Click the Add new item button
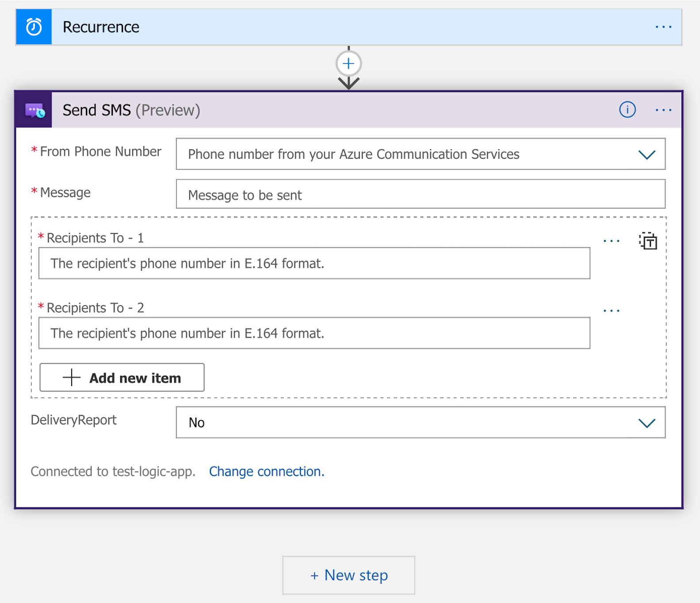 (122, 378)
